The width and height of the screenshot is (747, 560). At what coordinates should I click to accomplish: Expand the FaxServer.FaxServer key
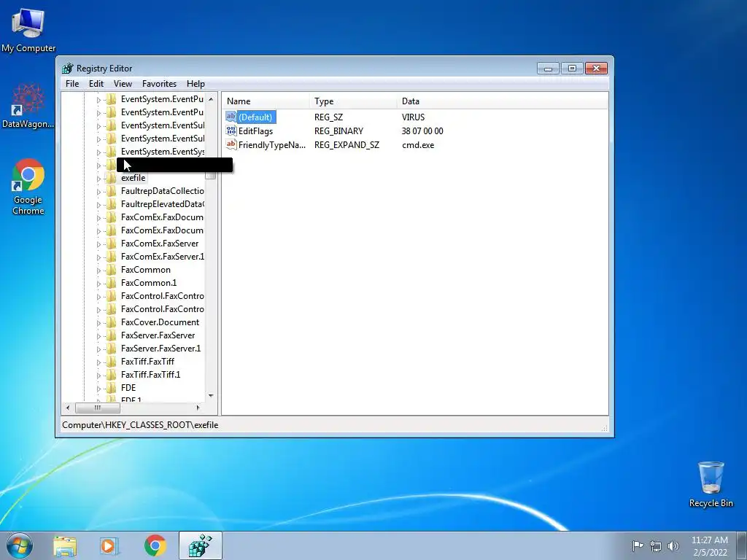point(98,336)
